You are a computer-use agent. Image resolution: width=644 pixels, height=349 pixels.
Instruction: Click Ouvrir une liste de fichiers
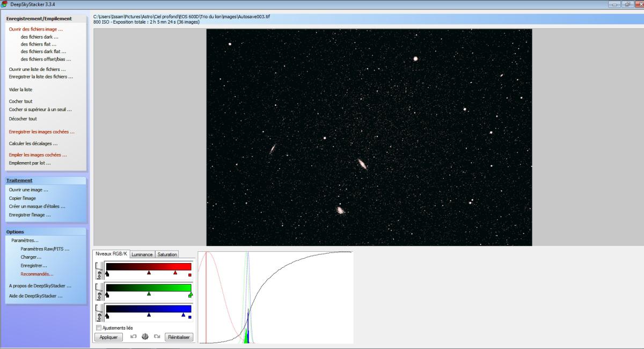pos(38,69)
